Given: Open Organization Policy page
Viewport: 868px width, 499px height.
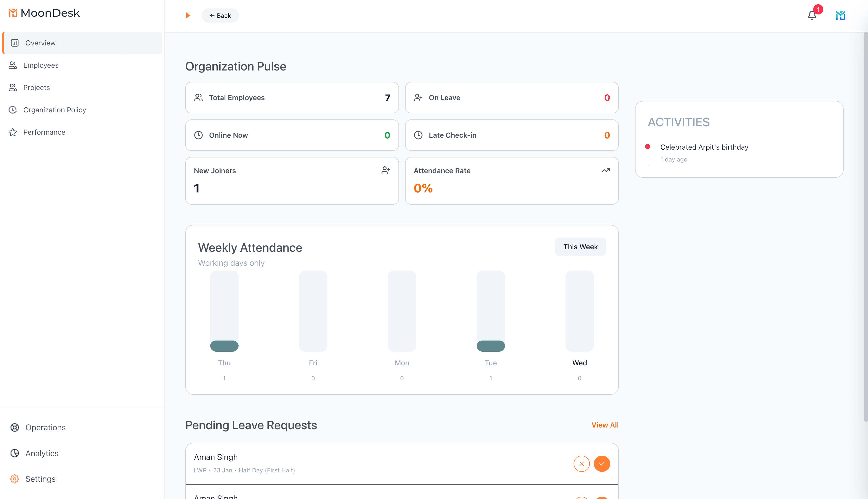Looking at the screenshot, I should [x=82, y=110].
